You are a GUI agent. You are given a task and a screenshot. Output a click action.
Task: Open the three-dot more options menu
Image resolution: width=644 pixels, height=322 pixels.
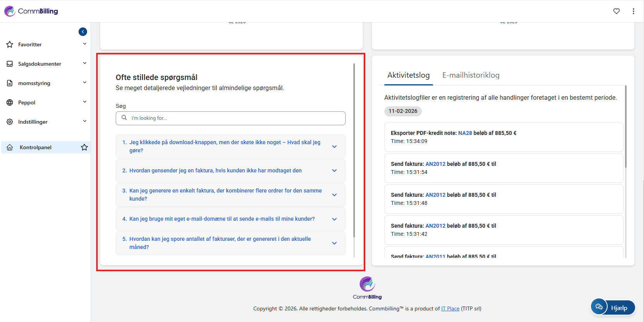(x=634, y=11)
